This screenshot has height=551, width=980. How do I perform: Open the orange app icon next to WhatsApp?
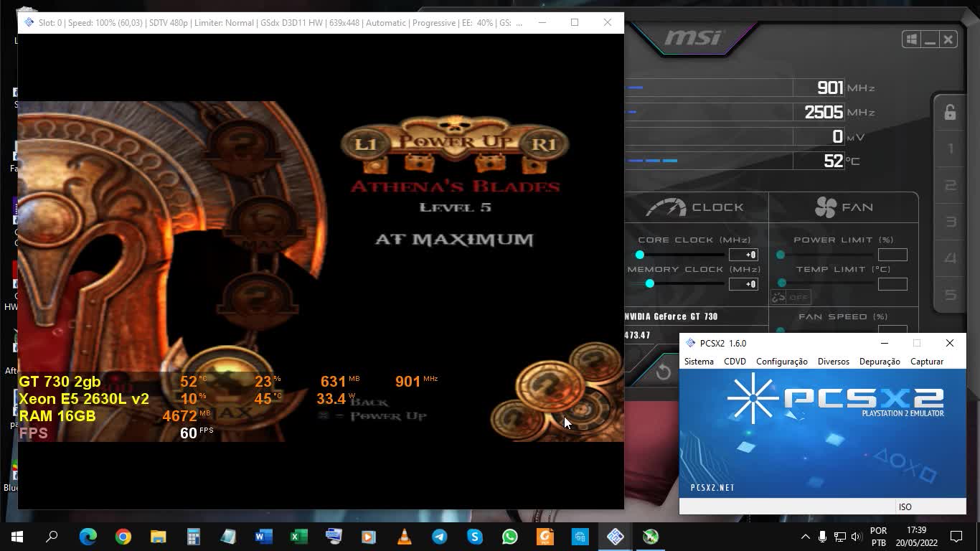click(x=545, y=537)
